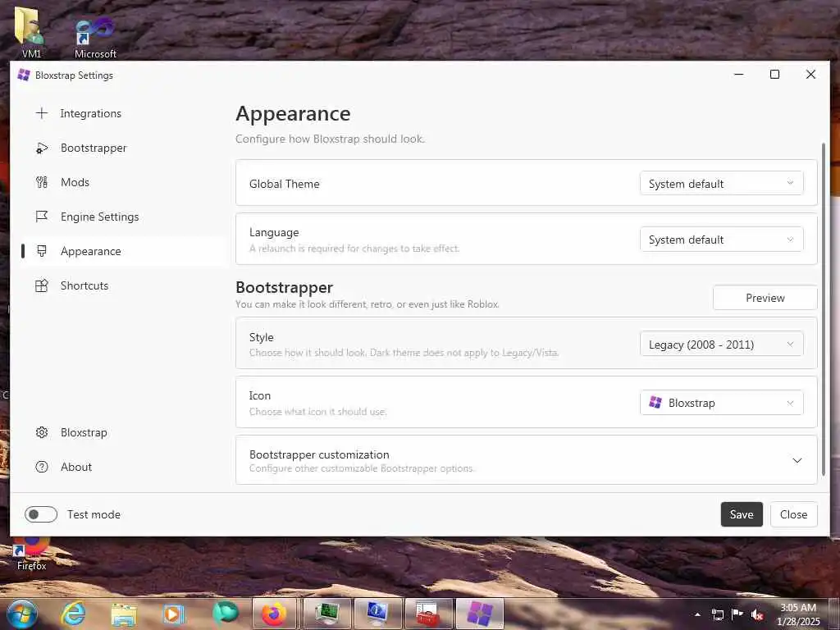Switch to the green monitor taskbar app
The width and height of the screenshot is (840, 630).
(x=326, y=614)
